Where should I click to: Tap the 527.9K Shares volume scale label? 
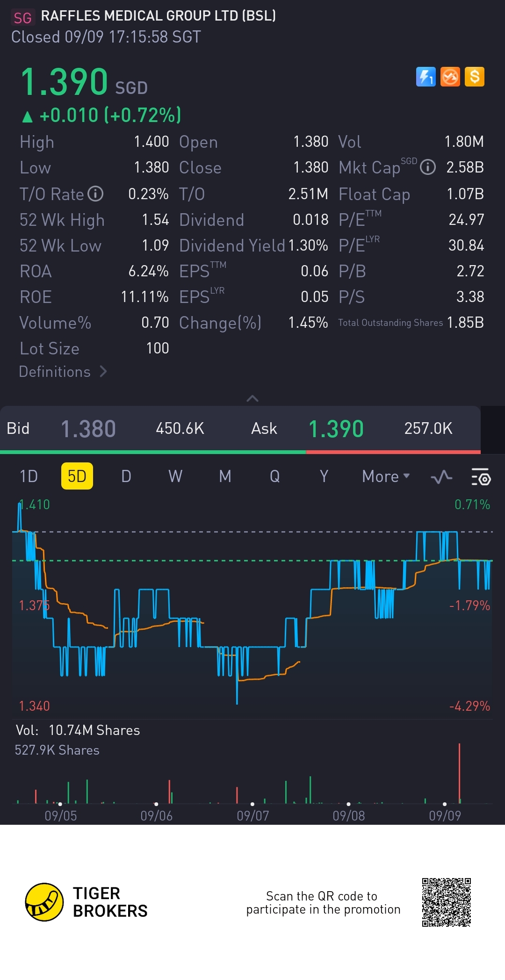(57, 750)
